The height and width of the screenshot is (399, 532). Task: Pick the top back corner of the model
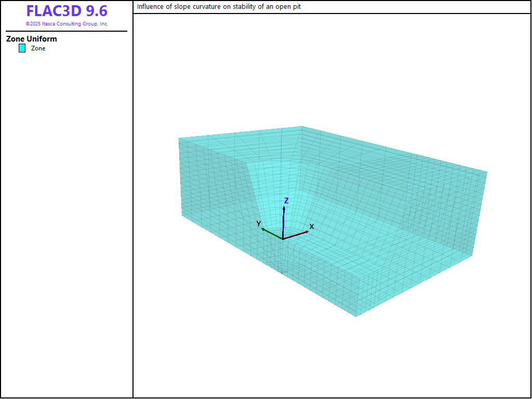point(302,126)
